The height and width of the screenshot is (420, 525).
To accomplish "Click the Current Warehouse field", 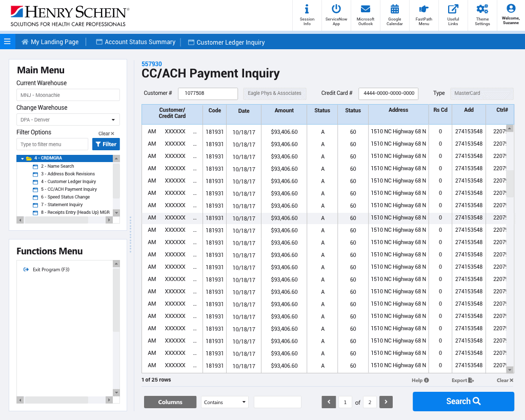I will coord(68,95).
